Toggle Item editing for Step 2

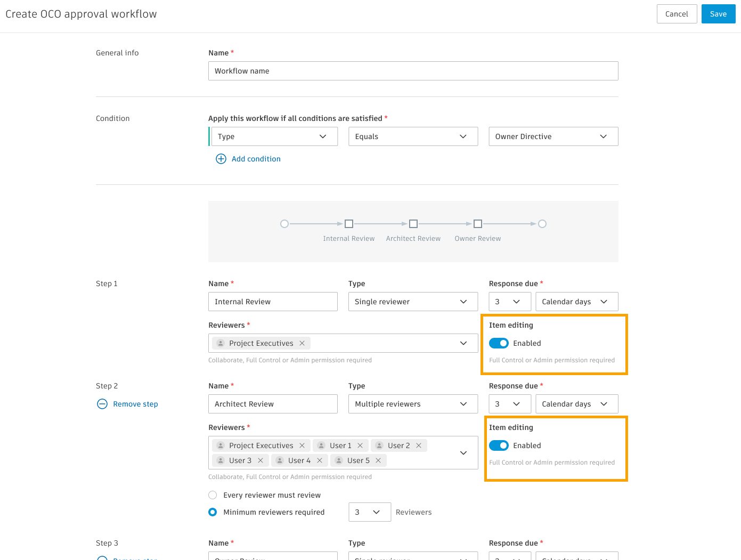499,445
